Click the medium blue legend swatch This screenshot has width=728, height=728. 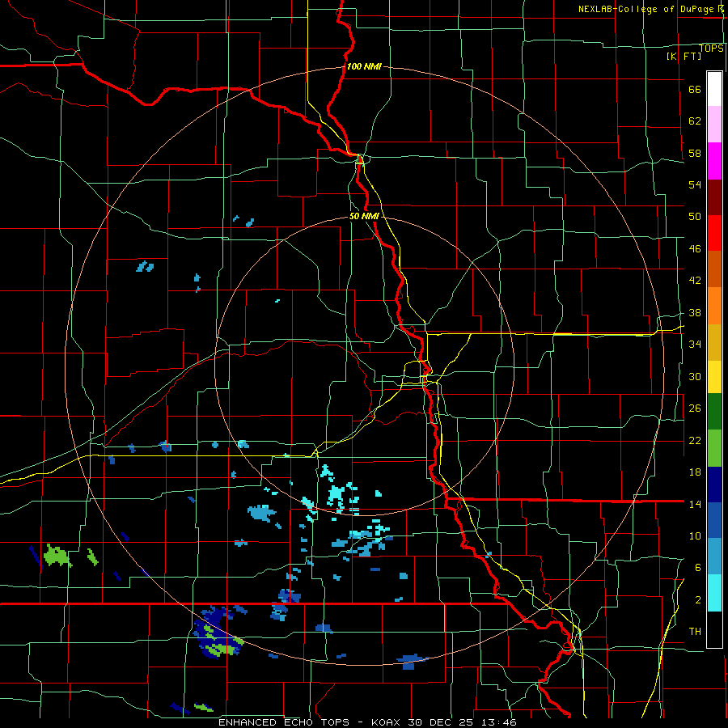tap(714, 521)
